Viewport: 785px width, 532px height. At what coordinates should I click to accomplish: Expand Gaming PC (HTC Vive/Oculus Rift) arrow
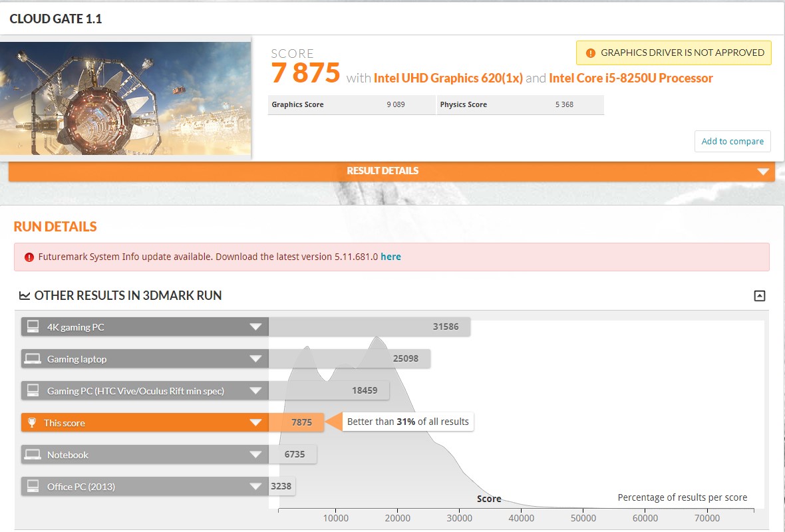(255, 391)
